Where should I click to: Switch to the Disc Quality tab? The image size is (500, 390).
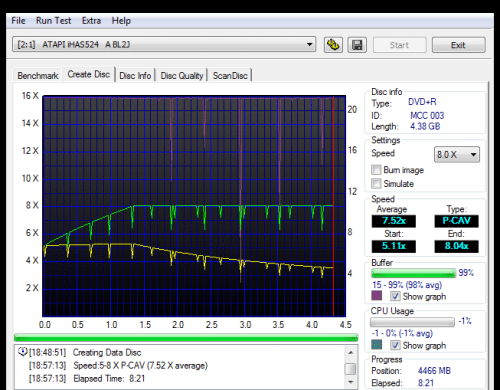tap(182, 76)
